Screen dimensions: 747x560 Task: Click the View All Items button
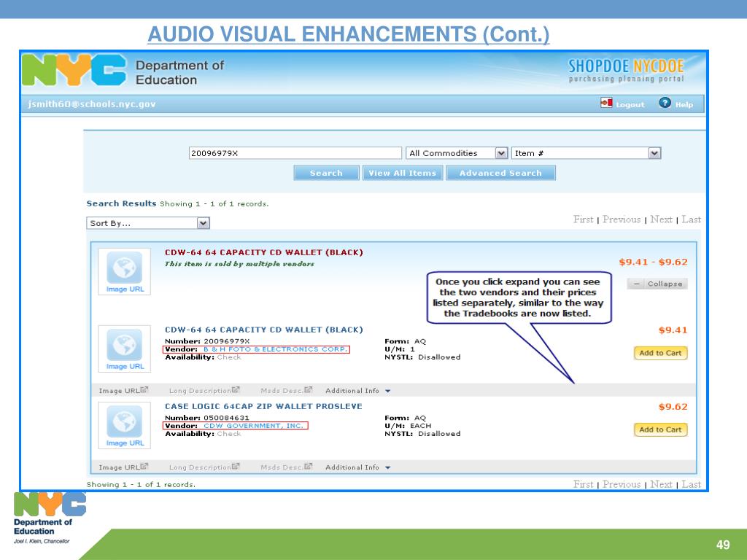click(x=403, y=173)
